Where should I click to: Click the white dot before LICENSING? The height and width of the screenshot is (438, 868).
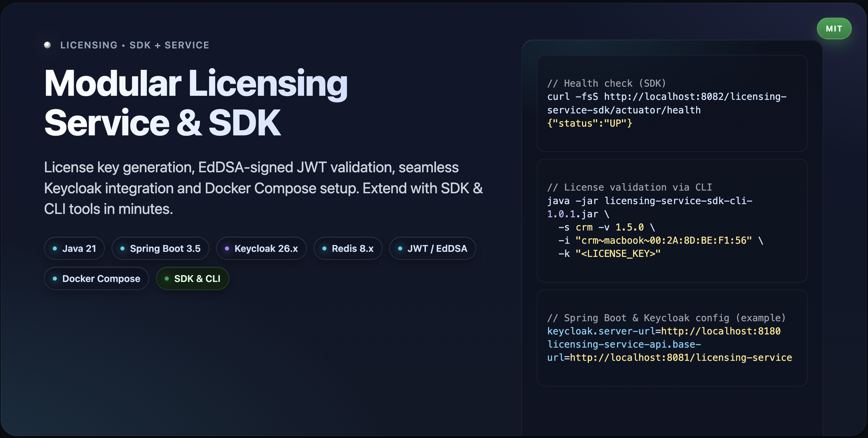coord(47,45)
